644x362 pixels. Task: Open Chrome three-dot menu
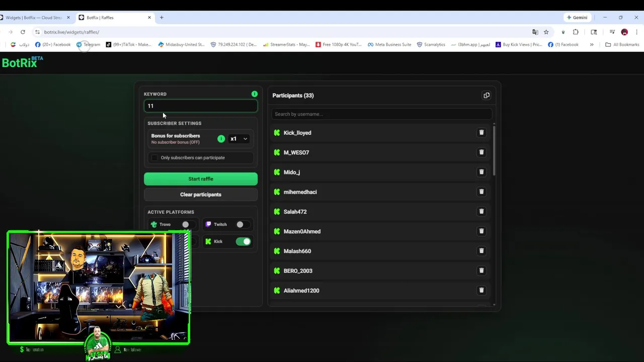coord(636,32)
